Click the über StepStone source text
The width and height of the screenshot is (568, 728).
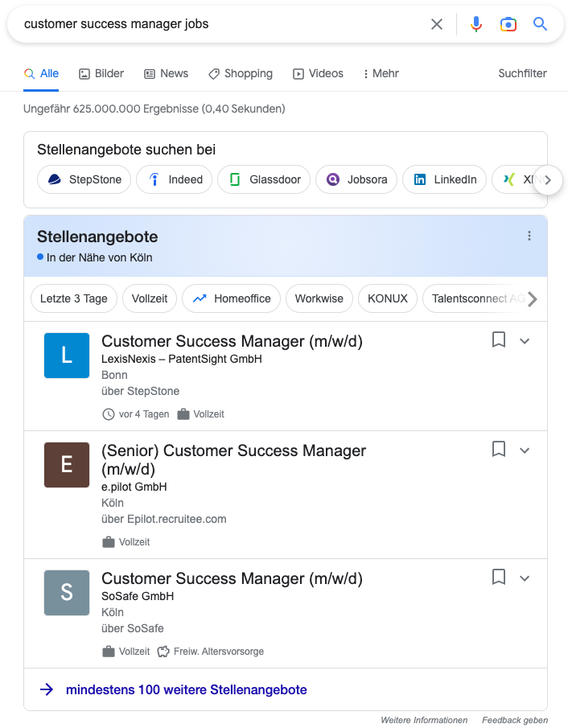140,392
